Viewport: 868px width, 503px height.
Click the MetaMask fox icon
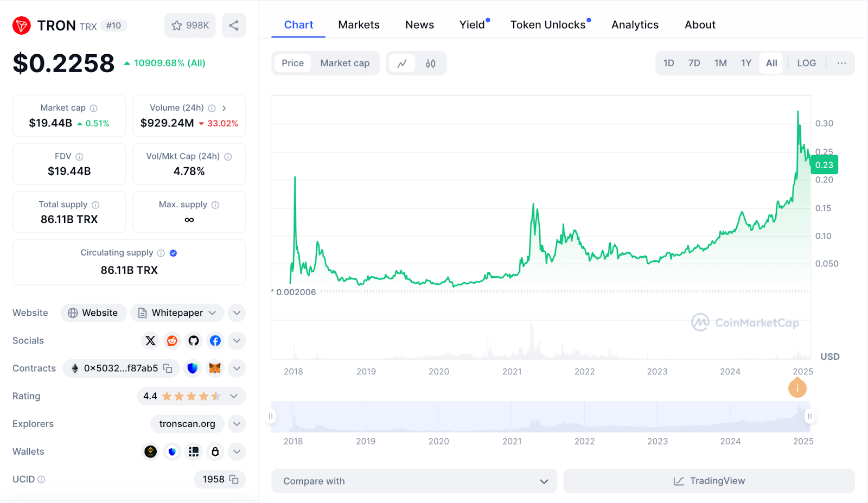click(215, 368)
